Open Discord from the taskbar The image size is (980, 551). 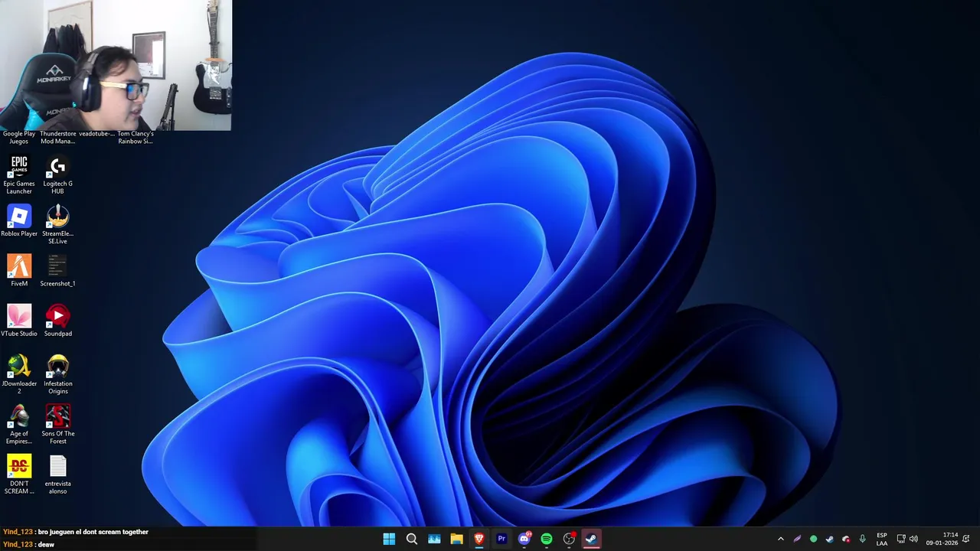[524, 539]
